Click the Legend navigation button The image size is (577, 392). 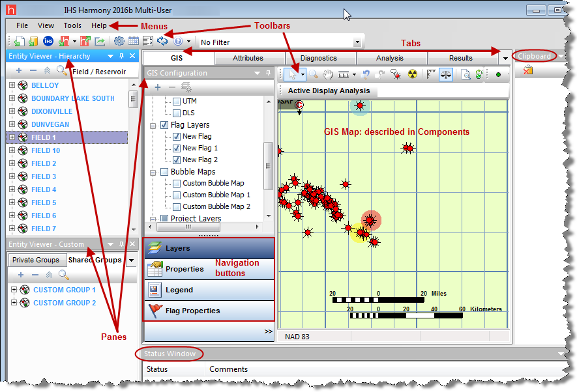(179, 290)
